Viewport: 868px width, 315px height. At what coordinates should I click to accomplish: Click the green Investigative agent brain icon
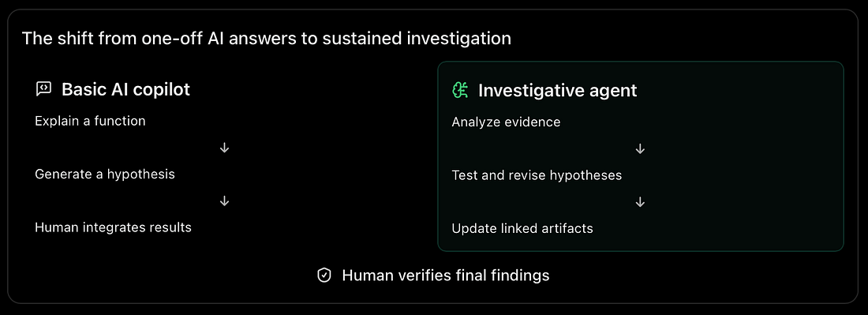460,90
